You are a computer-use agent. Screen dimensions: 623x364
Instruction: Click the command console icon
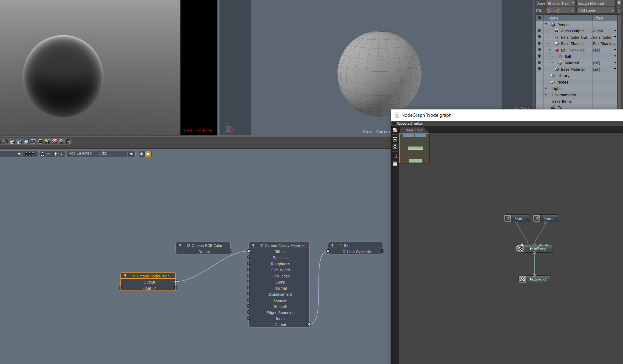click(33, 142)
